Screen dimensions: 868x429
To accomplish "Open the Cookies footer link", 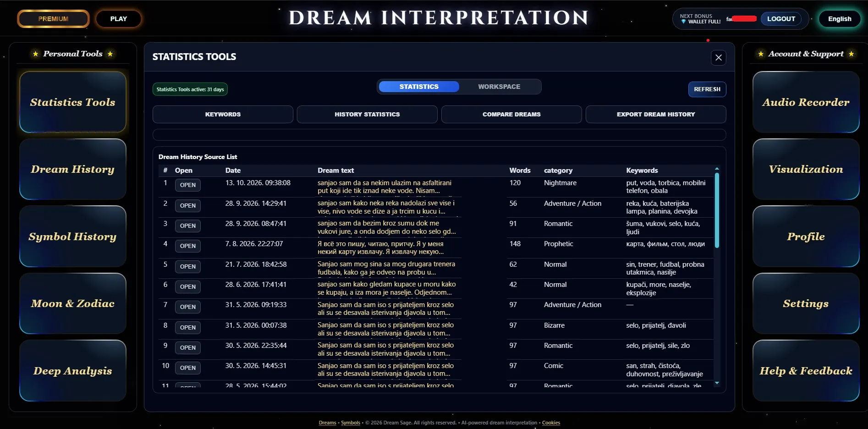I will pos(551,423).
